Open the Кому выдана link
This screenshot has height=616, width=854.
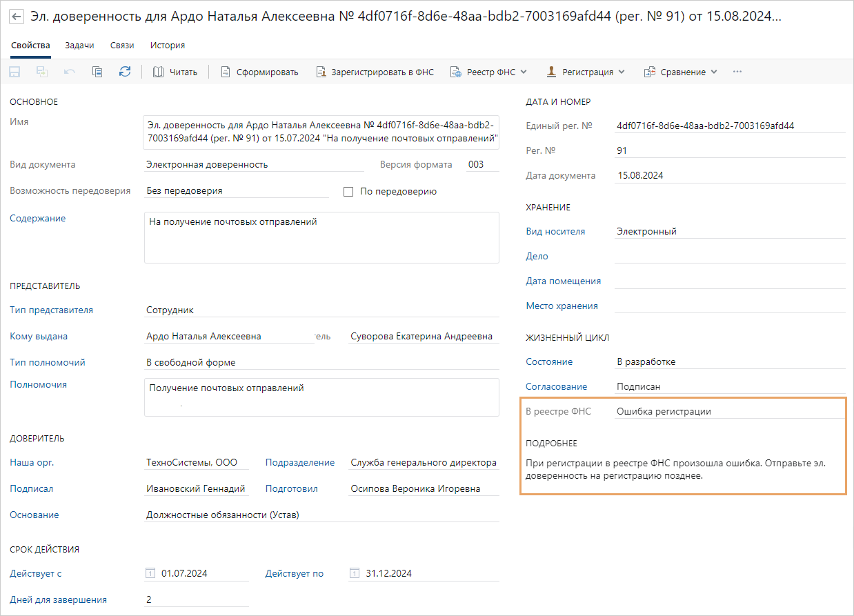pyautogui.click(x=39, y=337)
